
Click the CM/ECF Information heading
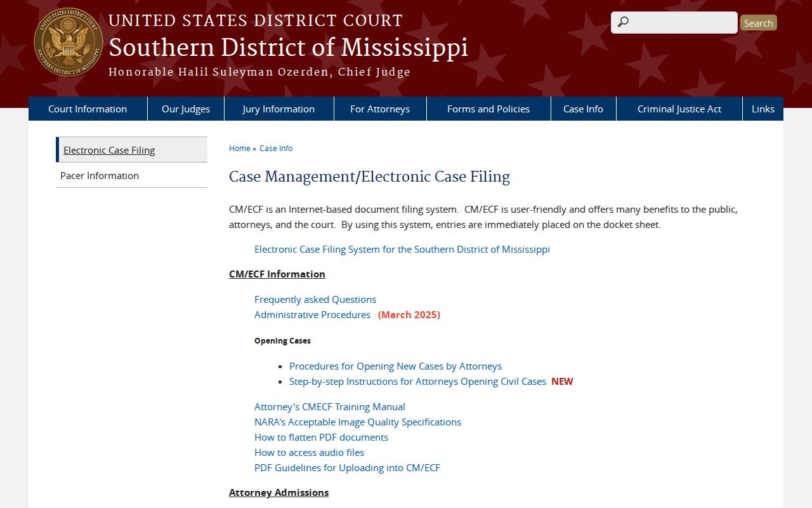pos(277,274)
